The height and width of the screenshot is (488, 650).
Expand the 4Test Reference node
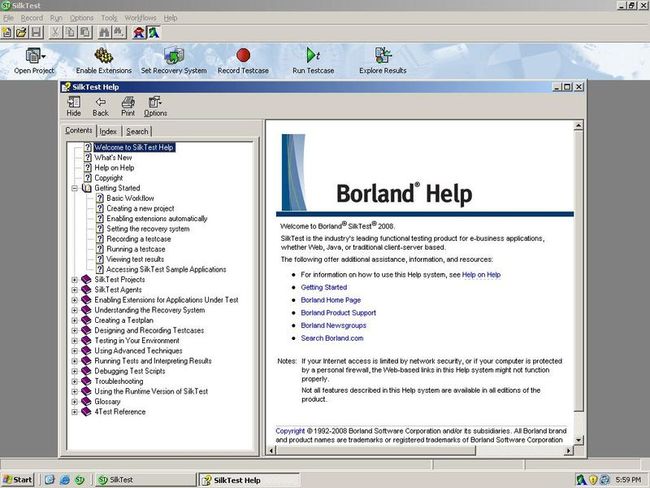pos(75,412)
